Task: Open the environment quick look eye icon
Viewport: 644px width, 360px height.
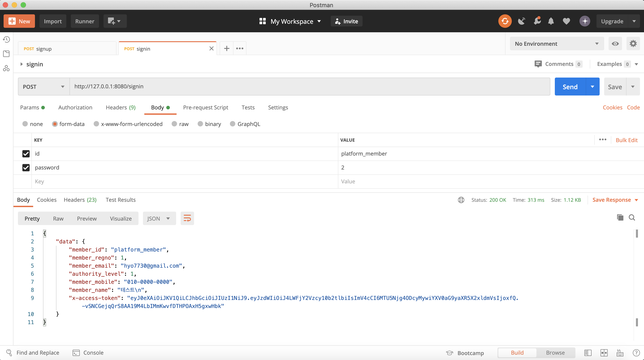Action: click(615, 44)
